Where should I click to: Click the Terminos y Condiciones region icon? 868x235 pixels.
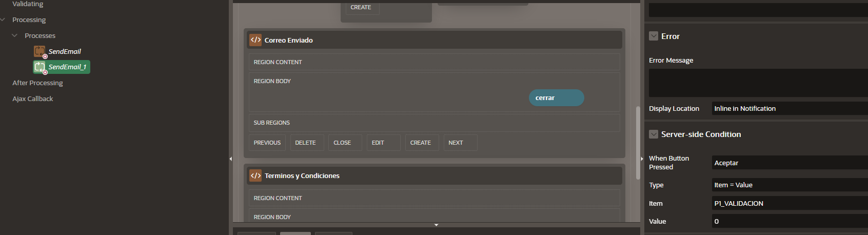[x=255, y=175]
